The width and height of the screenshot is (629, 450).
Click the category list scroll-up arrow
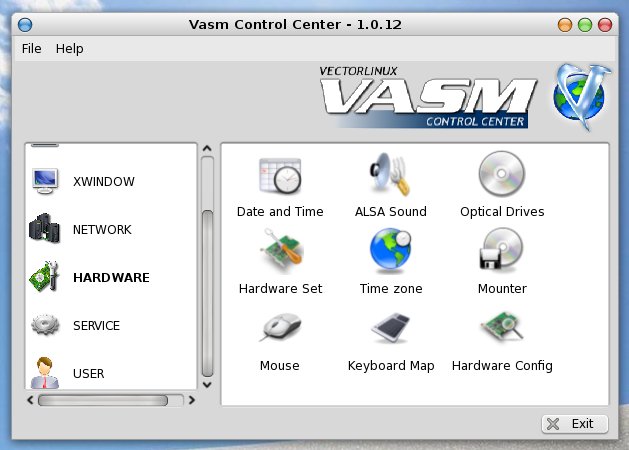pyautogui.click(x=207, y=149)
